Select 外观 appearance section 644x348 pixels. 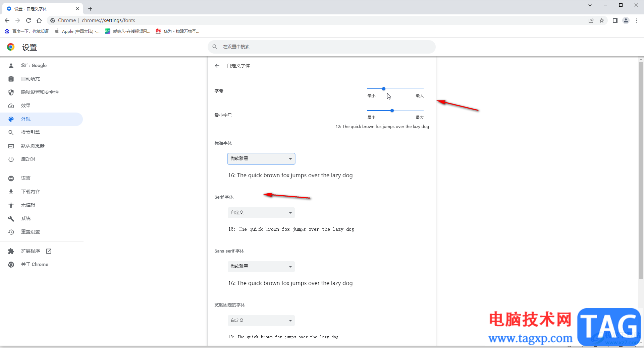coord(42,119)
